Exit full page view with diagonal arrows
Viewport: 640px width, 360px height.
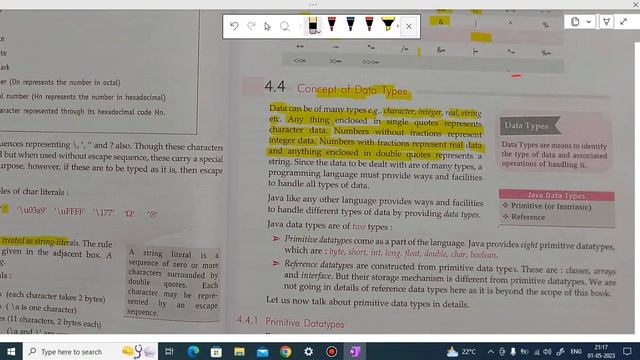tap(624, 22)
